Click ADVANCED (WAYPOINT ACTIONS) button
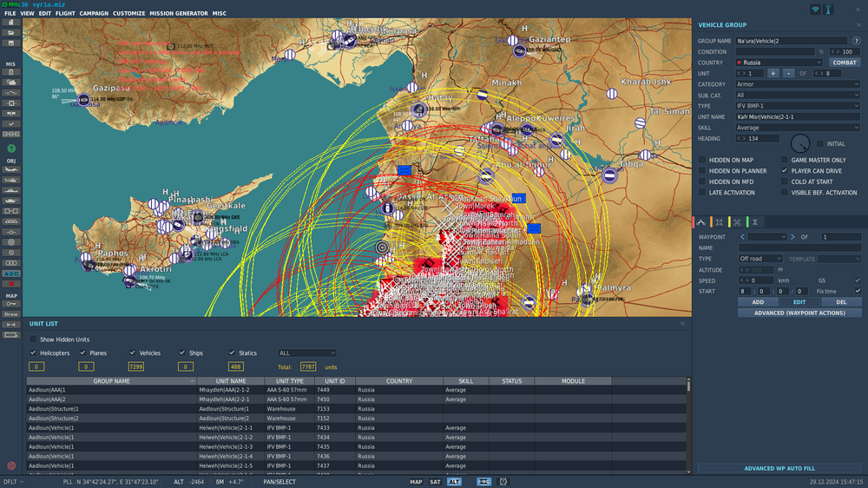Image resolution: width=868 pixels, height=488 pixels. tap(799, 313)
